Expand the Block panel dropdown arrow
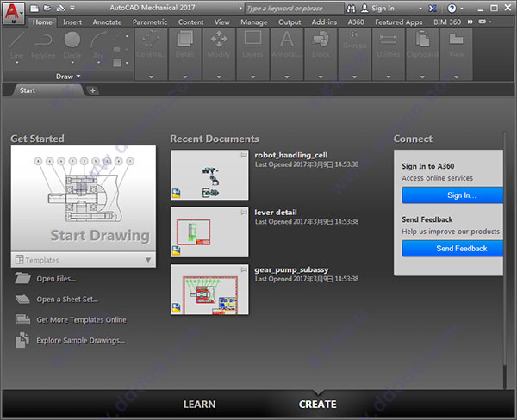This screenshot has height=420, width=517. tap(321, 77)
